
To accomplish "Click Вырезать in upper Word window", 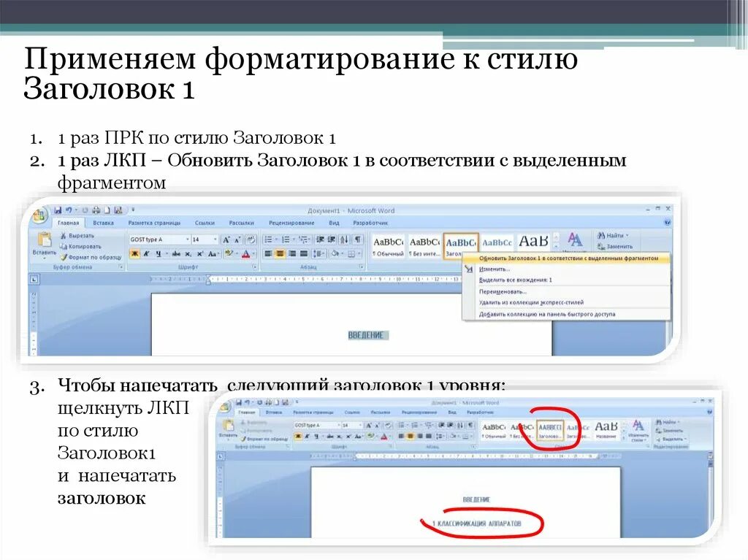I will pyautogui.click(x=77, y=236).
